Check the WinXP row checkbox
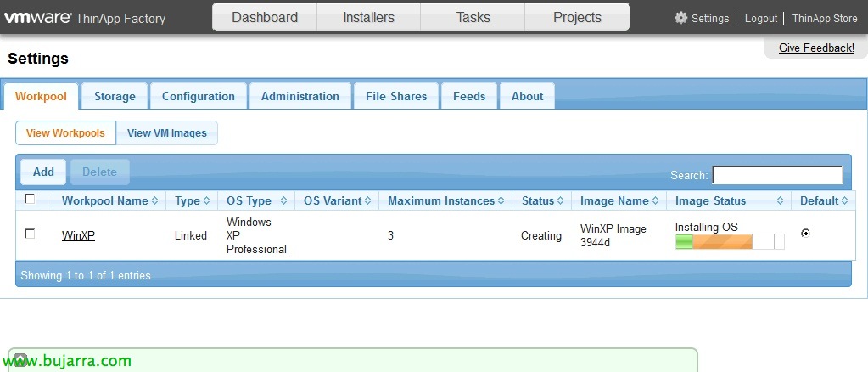Screen dimensions: 868x372 click(x=30, y=234)
